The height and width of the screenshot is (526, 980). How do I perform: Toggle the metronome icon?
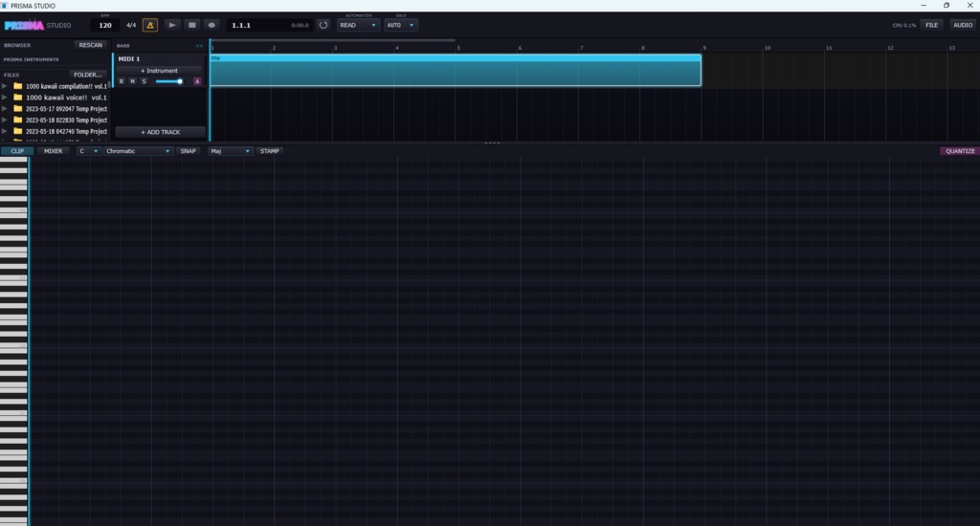click(150, 25)
